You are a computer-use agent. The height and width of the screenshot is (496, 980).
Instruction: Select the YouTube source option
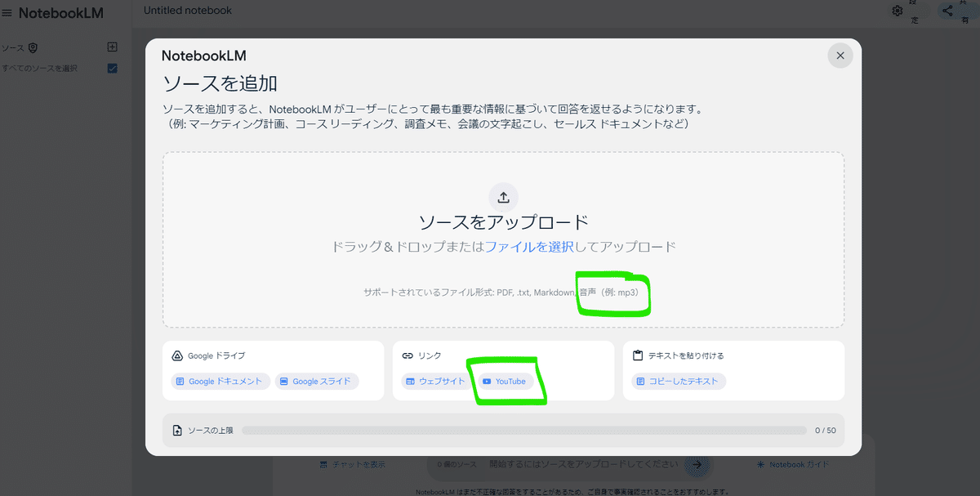pos(506,381)
